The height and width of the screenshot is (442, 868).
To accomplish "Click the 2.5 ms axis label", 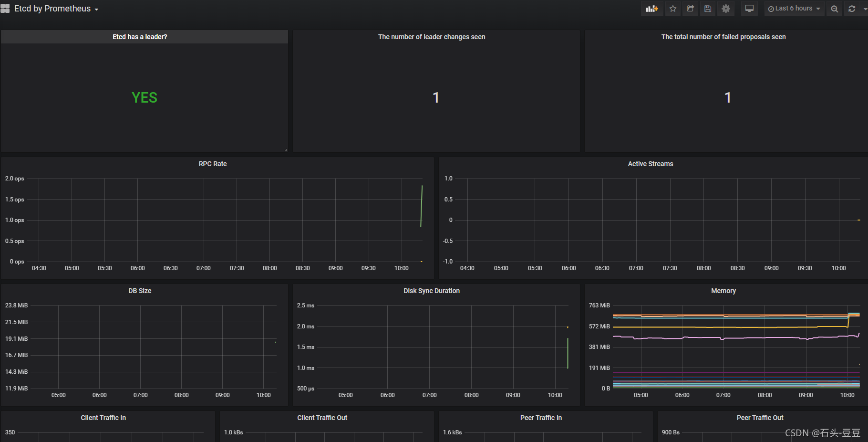I will coord(306,305).
